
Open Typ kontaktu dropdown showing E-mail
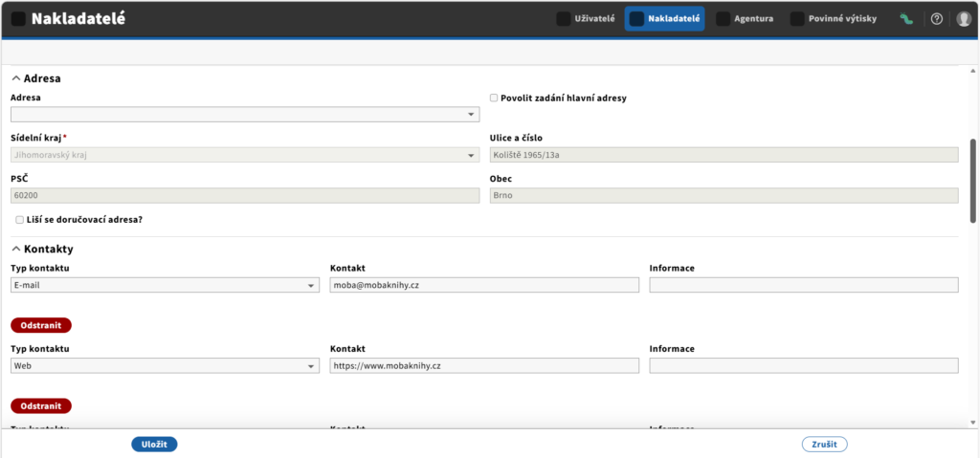pos(165,285)
